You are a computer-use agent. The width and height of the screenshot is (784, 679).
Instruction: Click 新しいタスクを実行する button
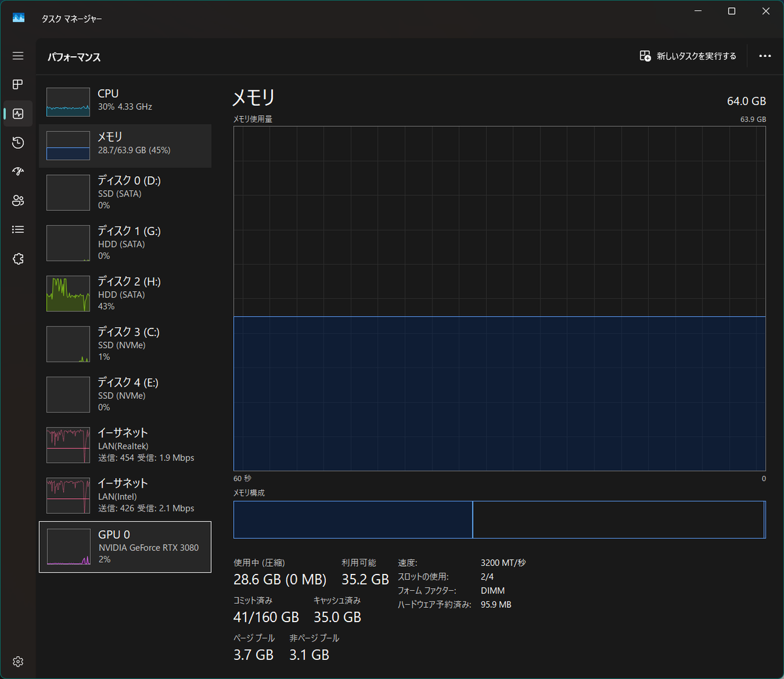pyautogui.click(x=688, y=56)
